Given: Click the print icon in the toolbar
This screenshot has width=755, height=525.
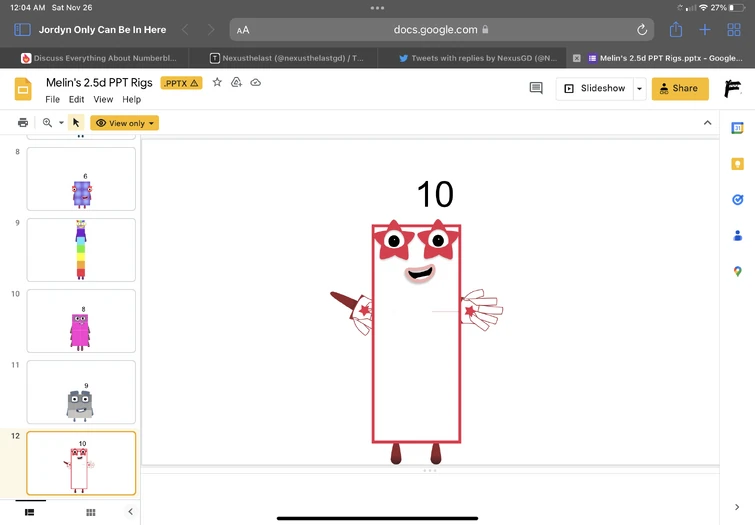Looking at the screenshot, I should coord(23,123).
